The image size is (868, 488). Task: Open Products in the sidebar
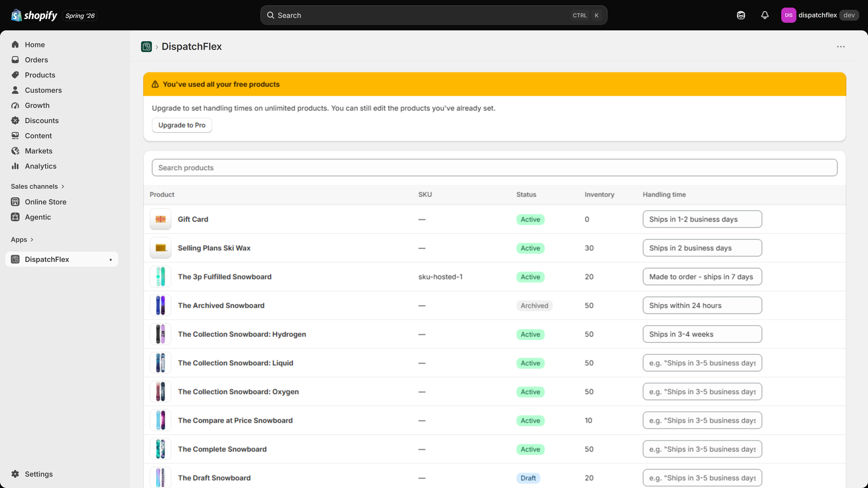62,75
